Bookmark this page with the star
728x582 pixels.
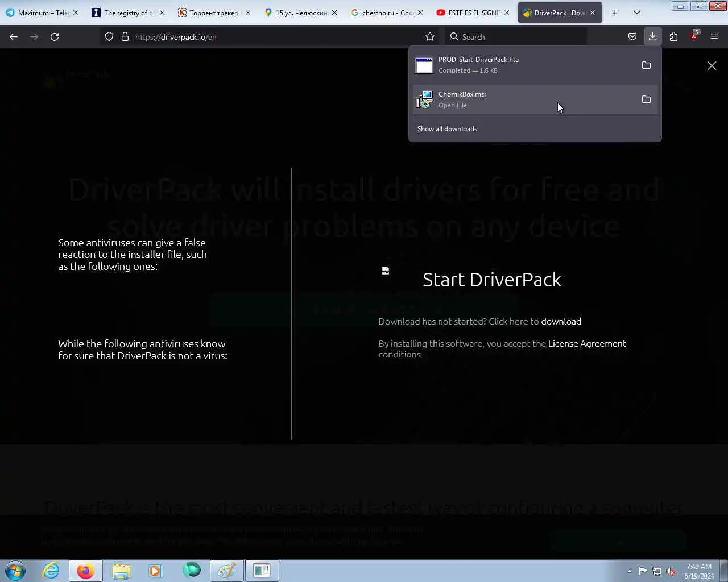click(x=430, y=37)
